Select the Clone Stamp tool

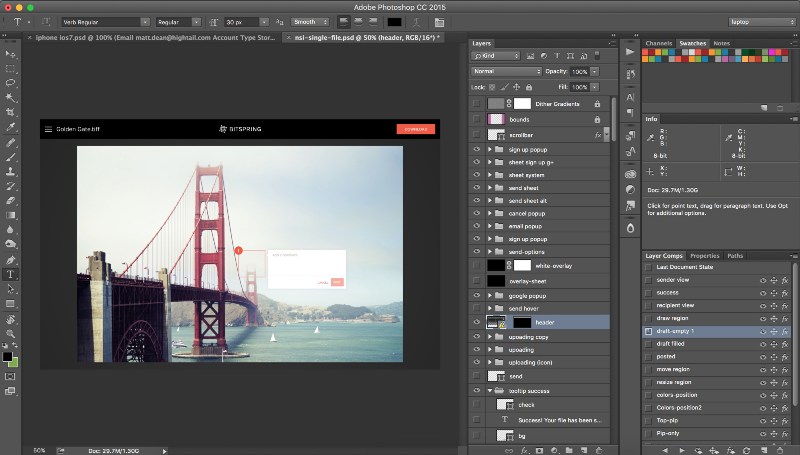[10, 171]
